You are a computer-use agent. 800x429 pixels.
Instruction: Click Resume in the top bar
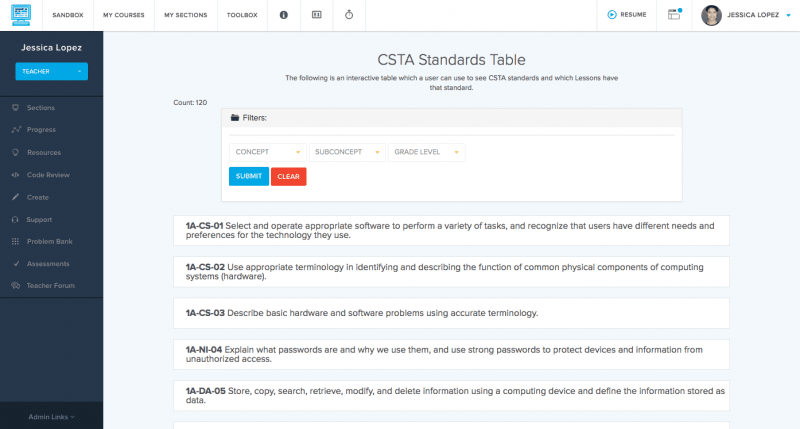click(626, 15)
